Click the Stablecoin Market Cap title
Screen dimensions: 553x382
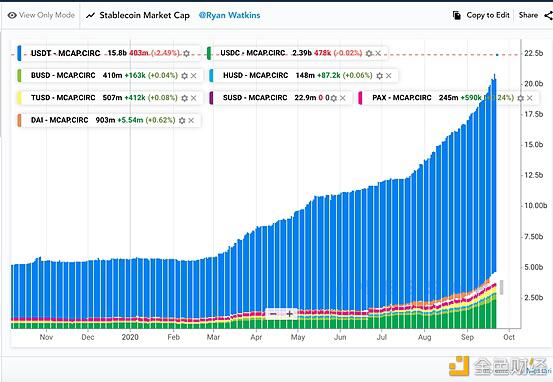coord(145,15)
